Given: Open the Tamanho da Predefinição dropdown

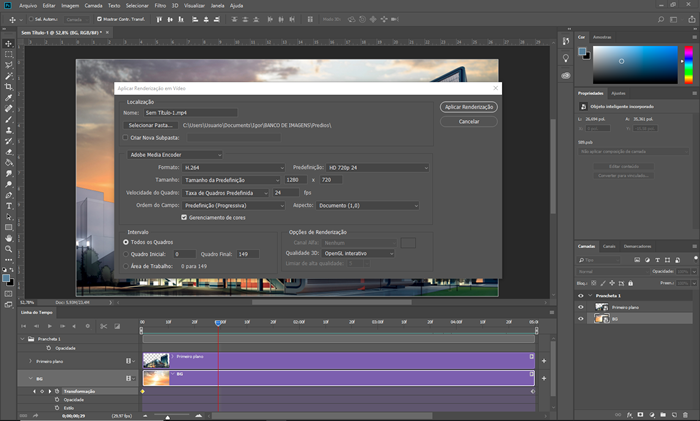Looking at the screenshot, I should tap(231, 180).
